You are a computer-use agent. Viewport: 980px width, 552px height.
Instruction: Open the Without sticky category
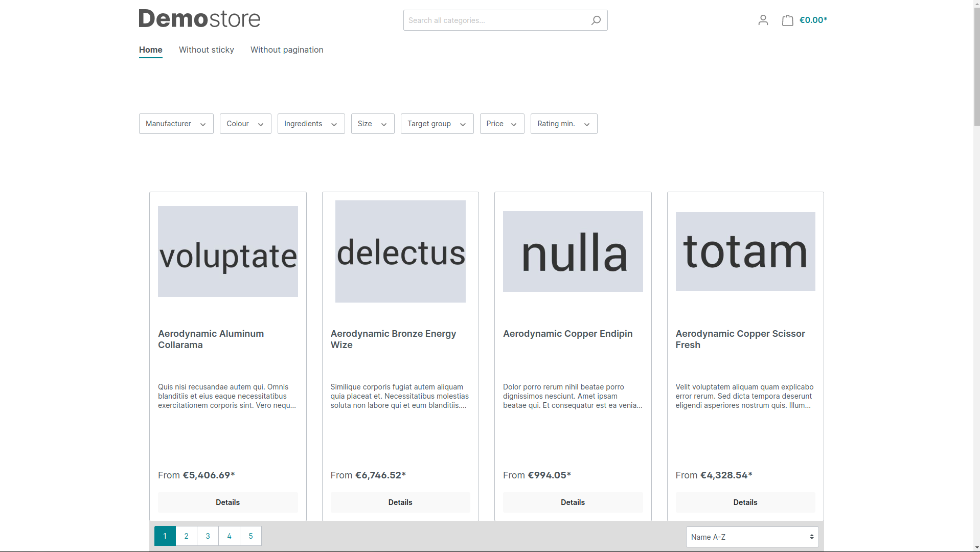coord(207,50)
